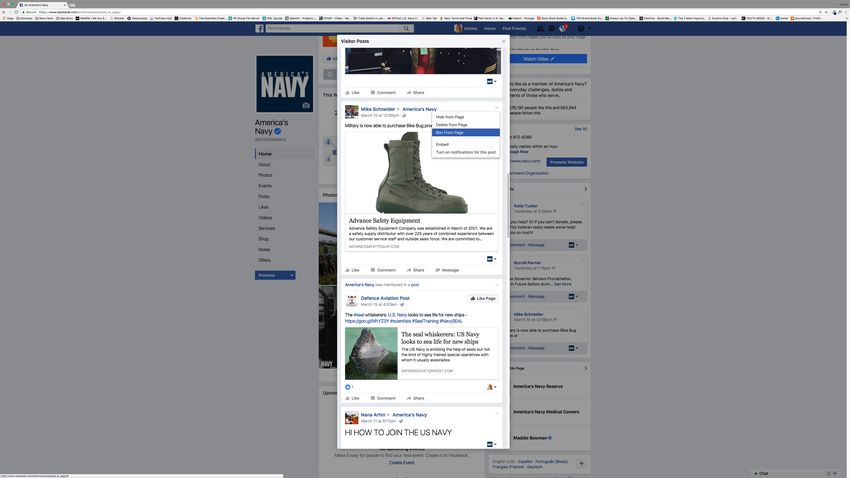View reactions on seal whiskerers post
Viewport: 850px width, 478px height.
tap(349, 387)
